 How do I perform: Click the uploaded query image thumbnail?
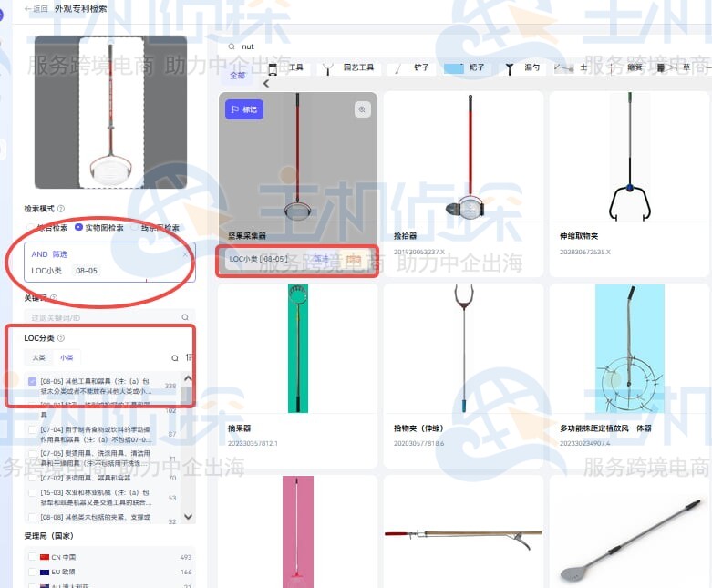(111, 112)
